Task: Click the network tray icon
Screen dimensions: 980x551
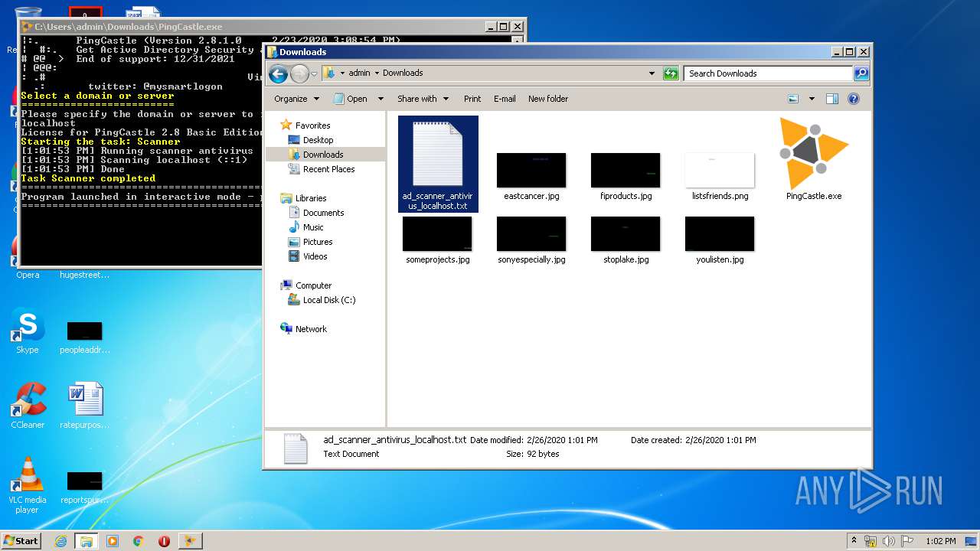Action: pos(871,541)
